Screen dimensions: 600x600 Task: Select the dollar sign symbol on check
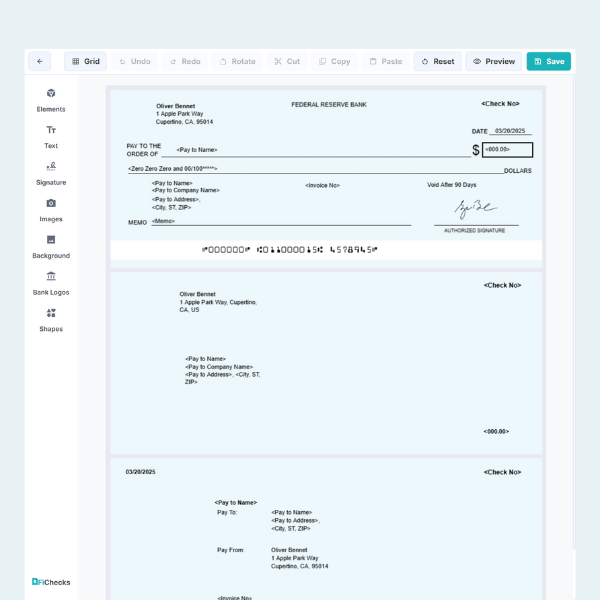coord(476,150)
